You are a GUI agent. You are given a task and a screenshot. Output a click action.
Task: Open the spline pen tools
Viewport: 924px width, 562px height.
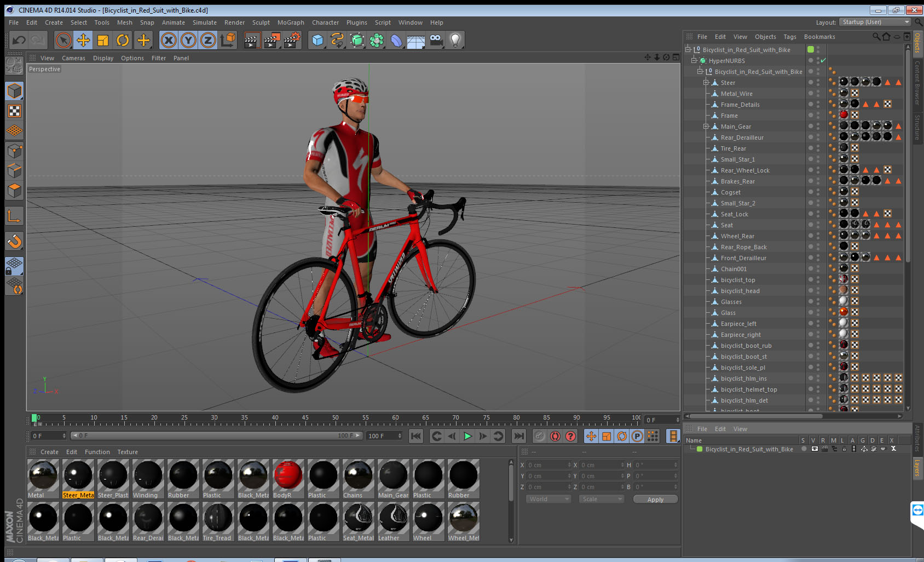click(x=337, y=40)
